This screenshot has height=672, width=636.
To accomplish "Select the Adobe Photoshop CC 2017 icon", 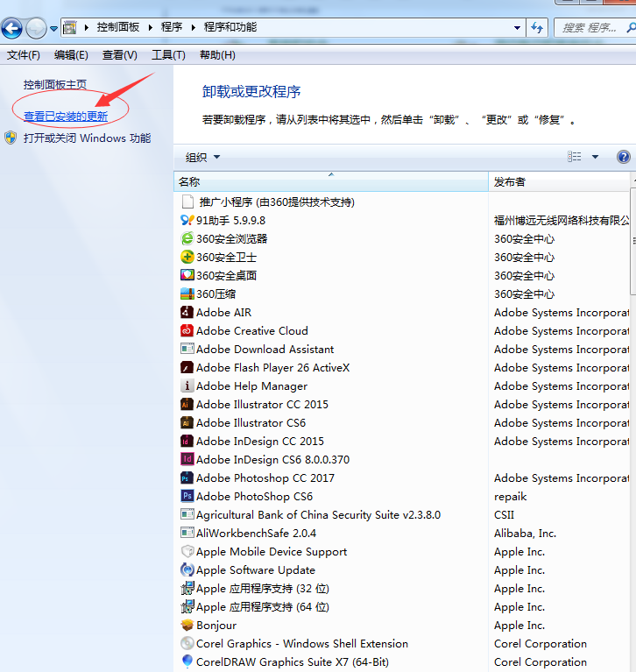I will pyautogui.click(x=187, y=477).
